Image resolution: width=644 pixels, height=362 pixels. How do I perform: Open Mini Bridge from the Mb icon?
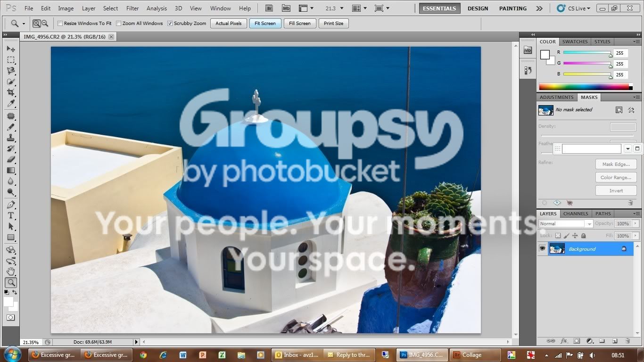pos(286,8)
